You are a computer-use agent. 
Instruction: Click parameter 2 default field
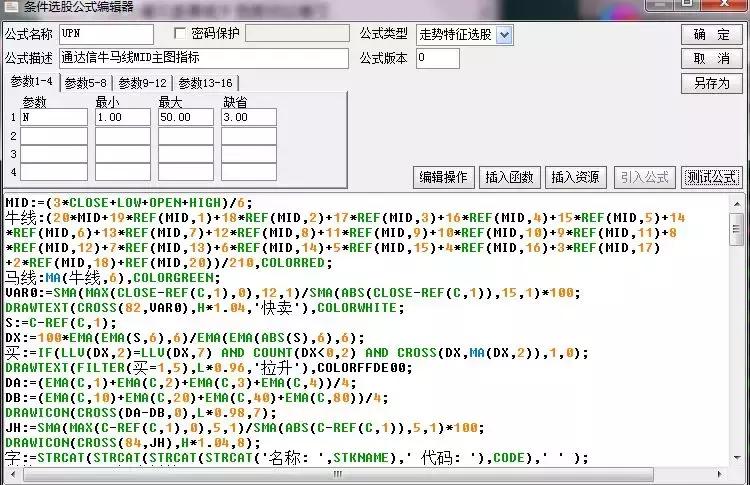(x=249, y=136)
